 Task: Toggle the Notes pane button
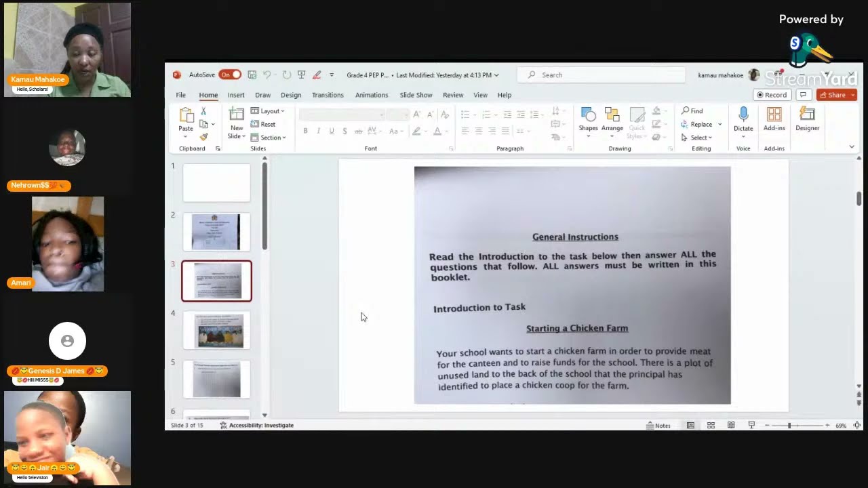tap(658, 425)
